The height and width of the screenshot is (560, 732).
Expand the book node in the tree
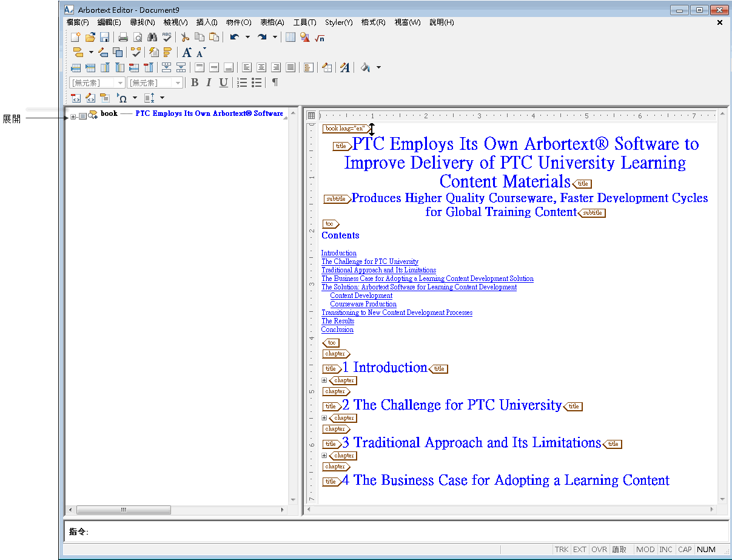coord(73,116)
